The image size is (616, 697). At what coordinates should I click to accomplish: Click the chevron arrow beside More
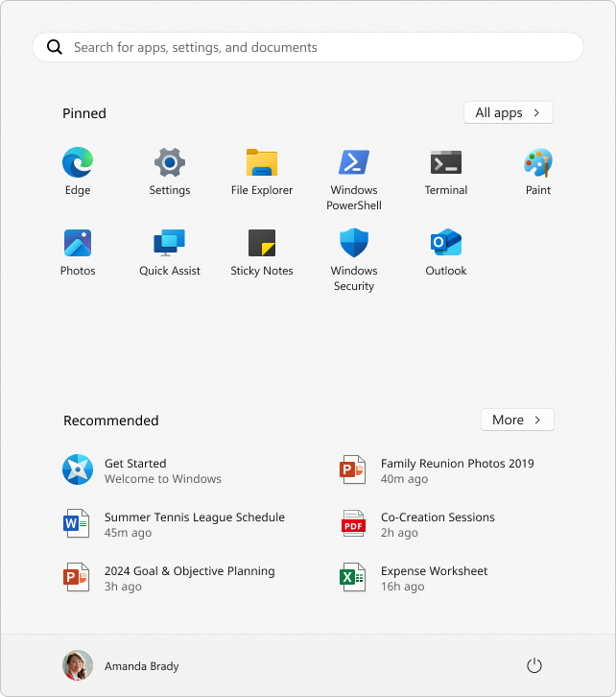(537, 421)
